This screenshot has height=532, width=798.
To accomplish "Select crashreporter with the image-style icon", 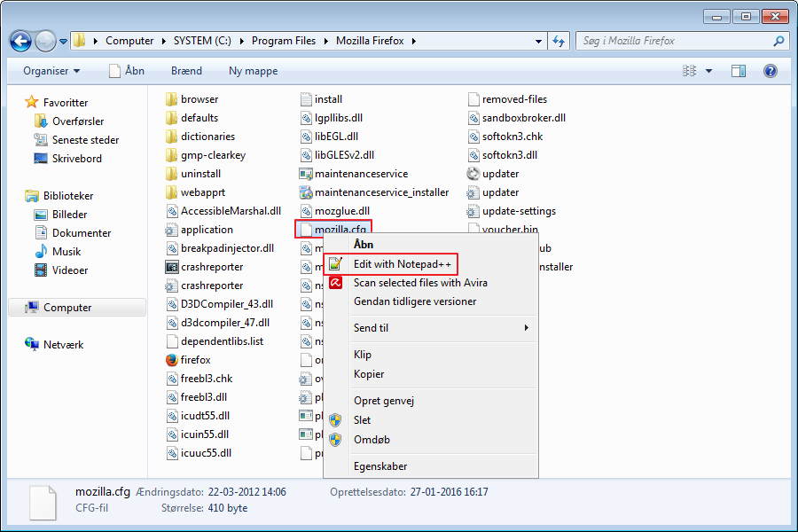I will [204, 267].
